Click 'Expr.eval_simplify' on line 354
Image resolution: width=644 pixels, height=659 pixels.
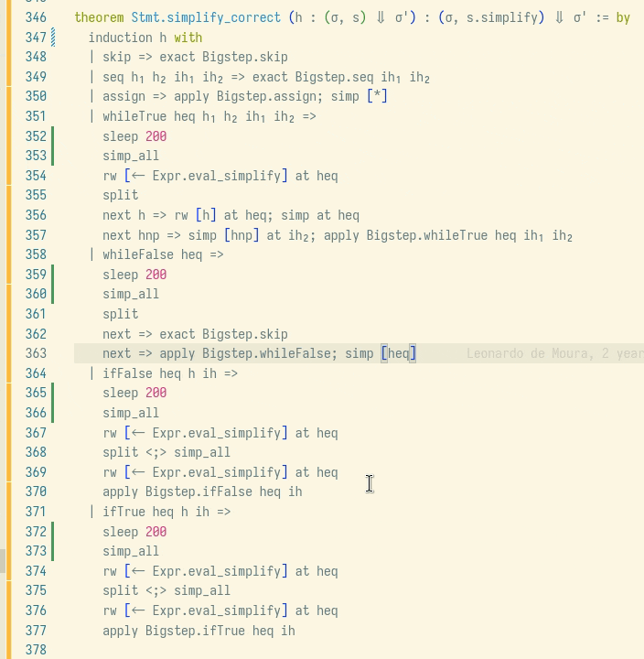click(x=217, y=176)
